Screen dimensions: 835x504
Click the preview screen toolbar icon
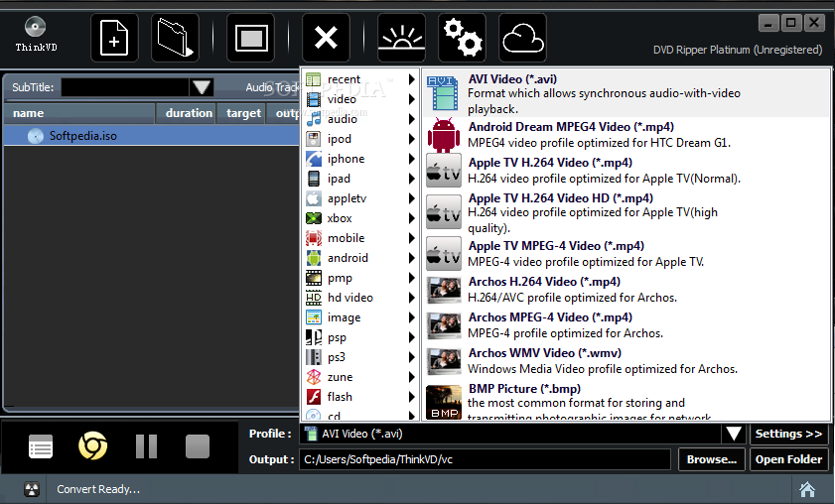coord(251,38)
